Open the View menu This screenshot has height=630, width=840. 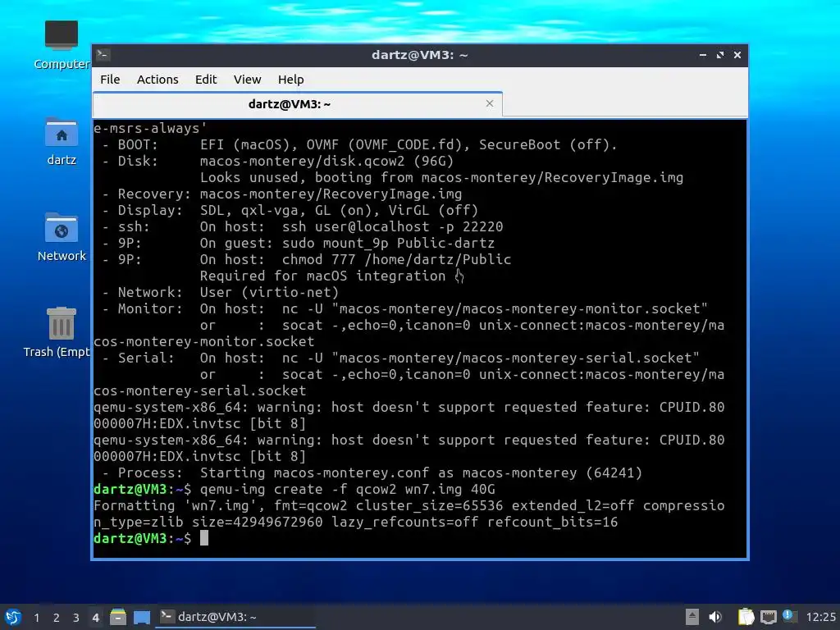247,80
